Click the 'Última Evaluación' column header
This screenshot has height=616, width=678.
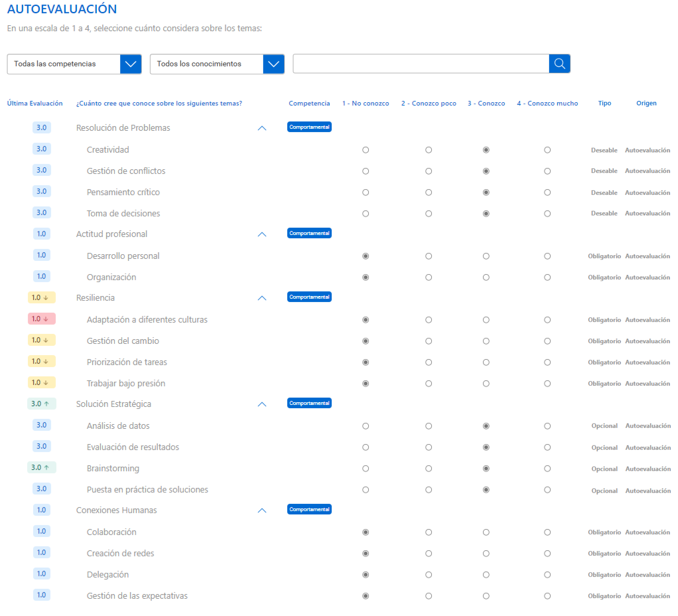34,103
